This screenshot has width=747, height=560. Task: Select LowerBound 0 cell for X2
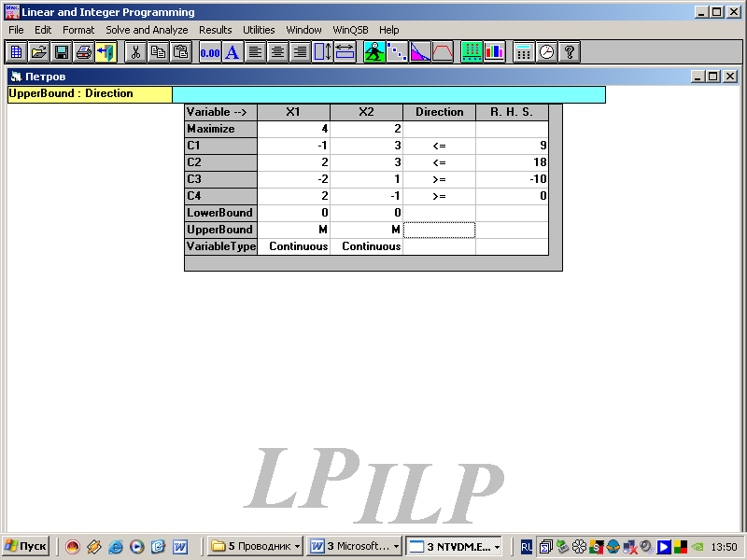(366, 213)
